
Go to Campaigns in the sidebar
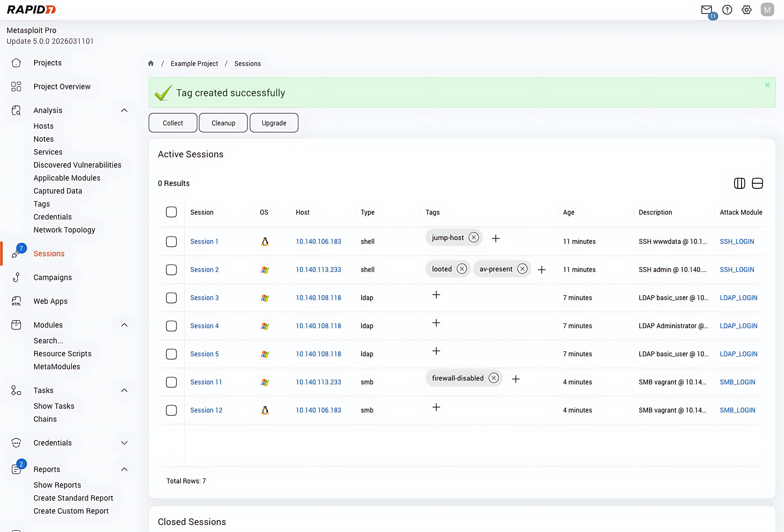click(53, 277)
